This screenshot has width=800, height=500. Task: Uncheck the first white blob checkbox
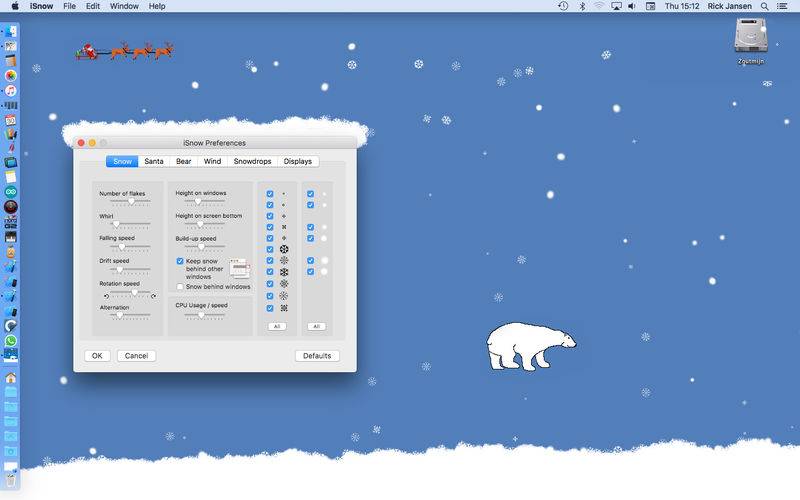(310, 194)
